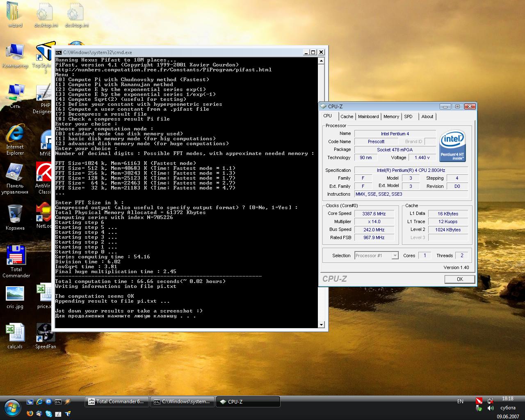Switch to Total Commander taskbar button
This screenshot has height=420, width=525.
coord(117,402)
